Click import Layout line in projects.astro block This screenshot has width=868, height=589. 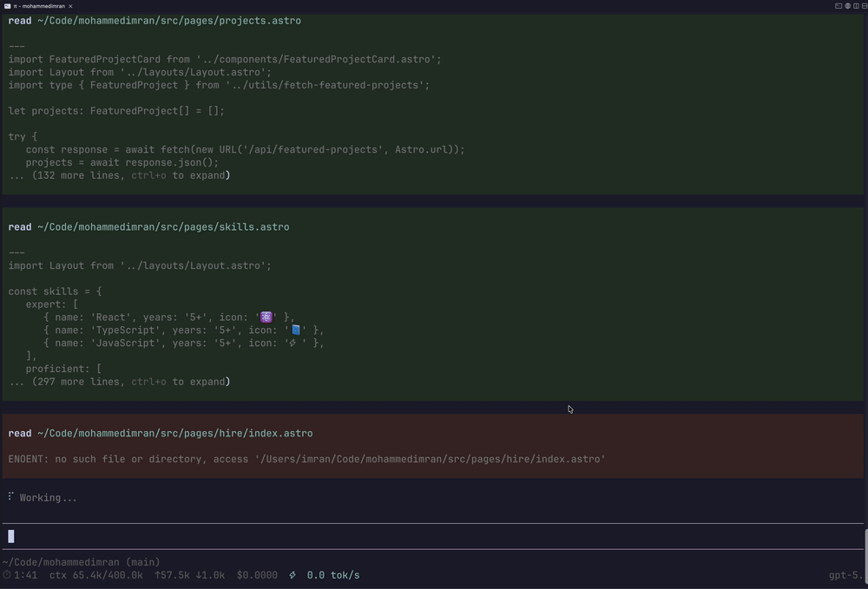[140, 73]
